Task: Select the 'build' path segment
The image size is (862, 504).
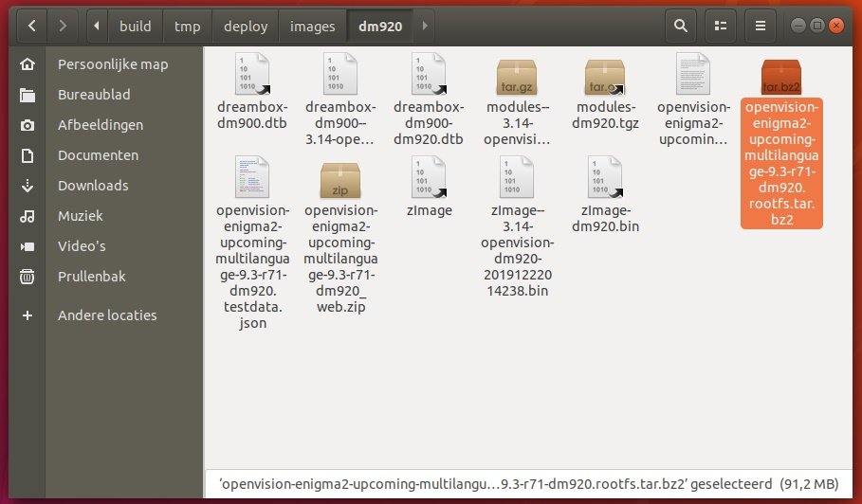Action: click(135, 27)
